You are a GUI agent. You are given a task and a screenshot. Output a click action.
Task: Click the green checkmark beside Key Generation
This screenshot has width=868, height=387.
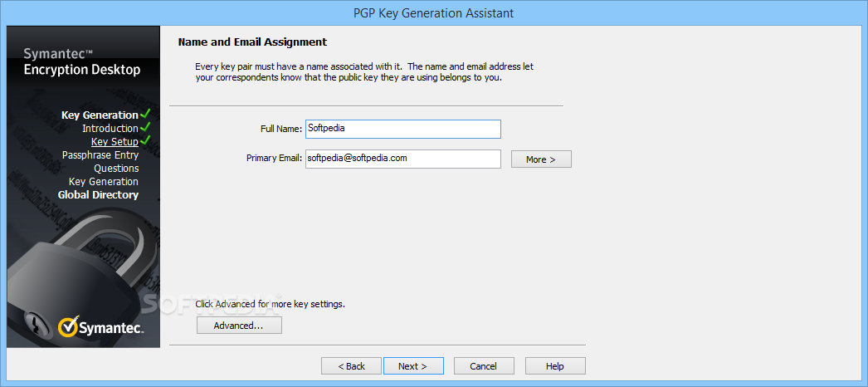tap(145, 114)
